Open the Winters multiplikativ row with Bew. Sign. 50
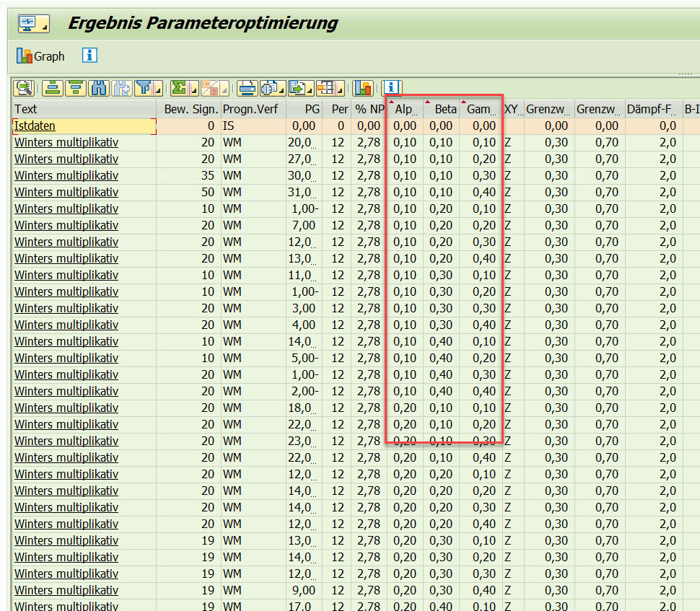700x611 pixels. (66, 192)
